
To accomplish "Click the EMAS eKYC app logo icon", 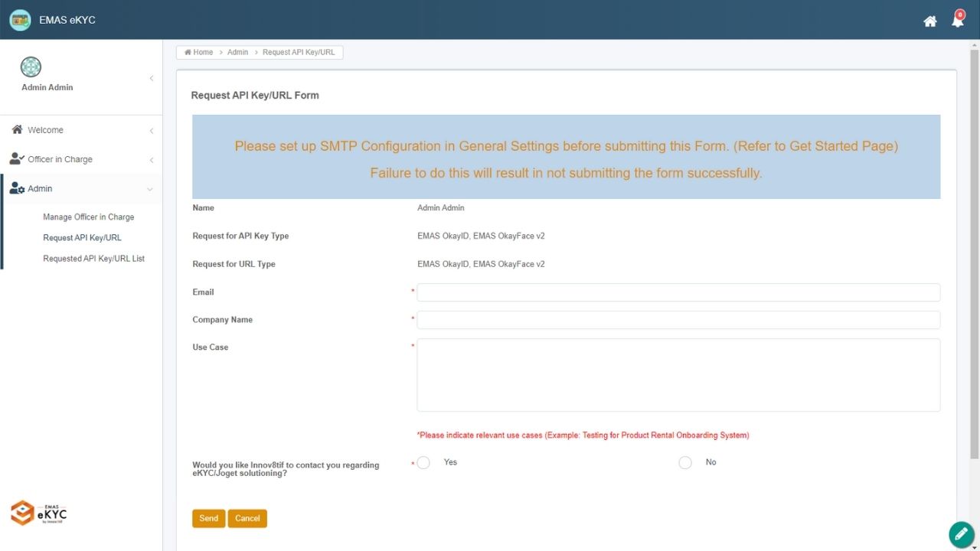I will click(x=20, y=20).
